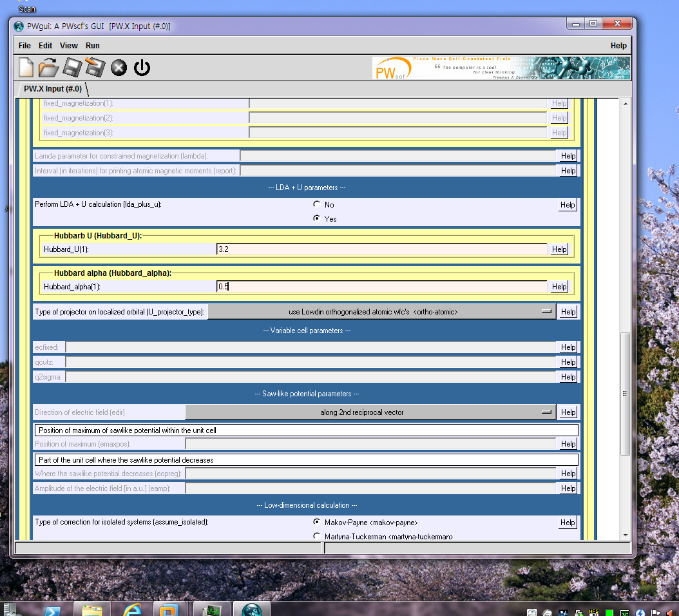Switch to the PW.X Input (#.0) tab
The image size is (679, 616).
[53, 89]
